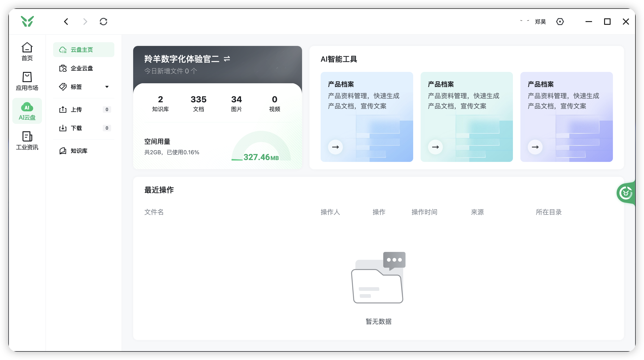Click arrow on the blue 产品档案 card

point(335,147)
